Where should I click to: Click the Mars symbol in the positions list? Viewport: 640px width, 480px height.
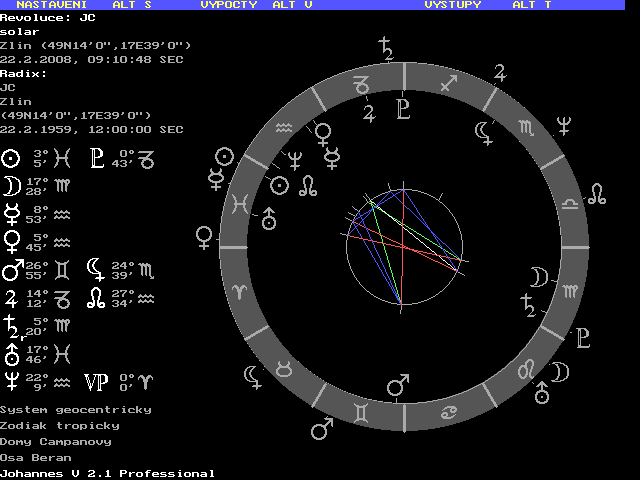(12, 270)
